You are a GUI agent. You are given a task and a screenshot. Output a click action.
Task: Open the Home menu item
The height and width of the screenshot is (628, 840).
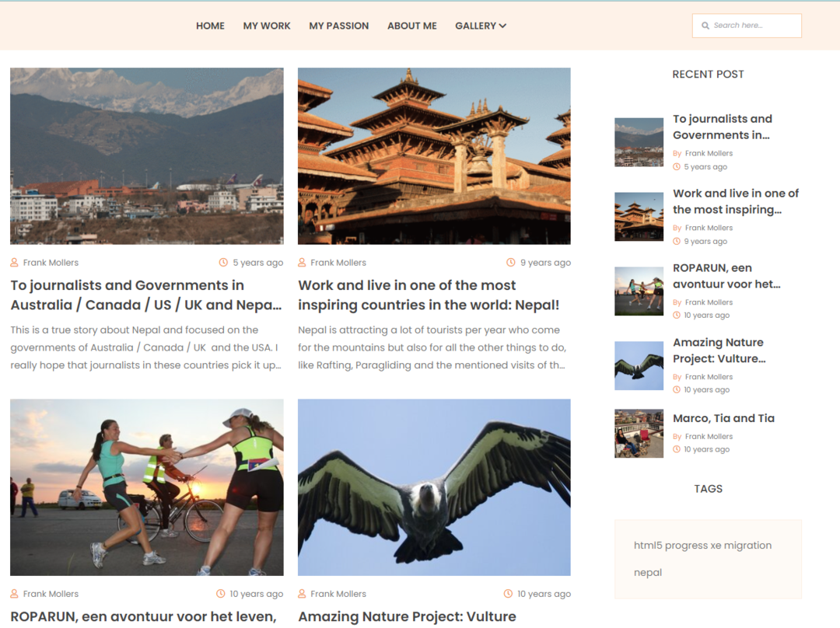[x=210, y=26]
